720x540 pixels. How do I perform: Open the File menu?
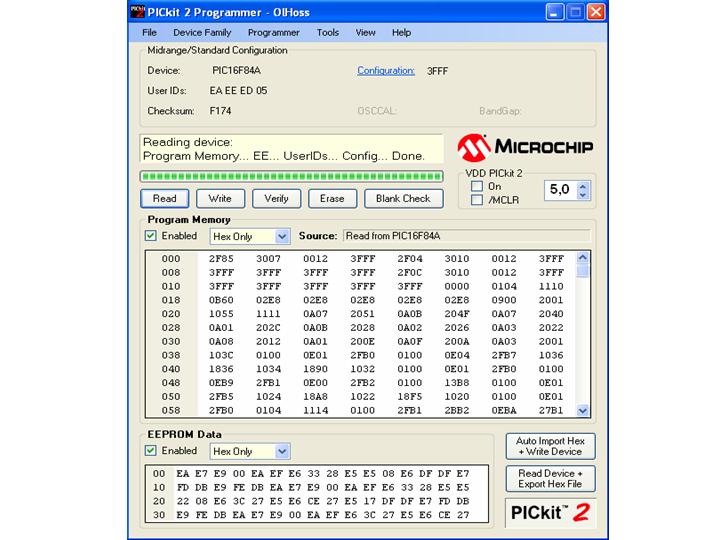[x=149, y=33]
